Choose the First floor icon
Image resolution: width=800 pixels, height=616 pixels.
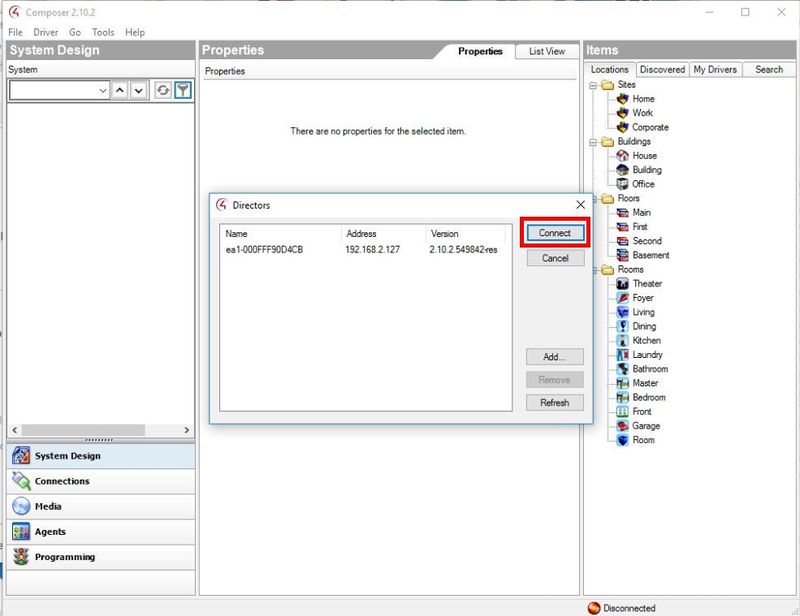622,227
